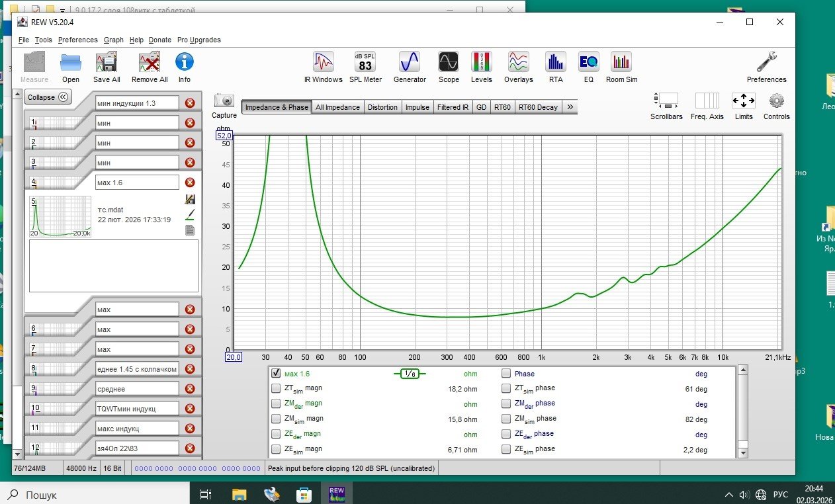Open the RTA analyzer
This screenshot has width=835, height=504.
click(x=556, y=67)
